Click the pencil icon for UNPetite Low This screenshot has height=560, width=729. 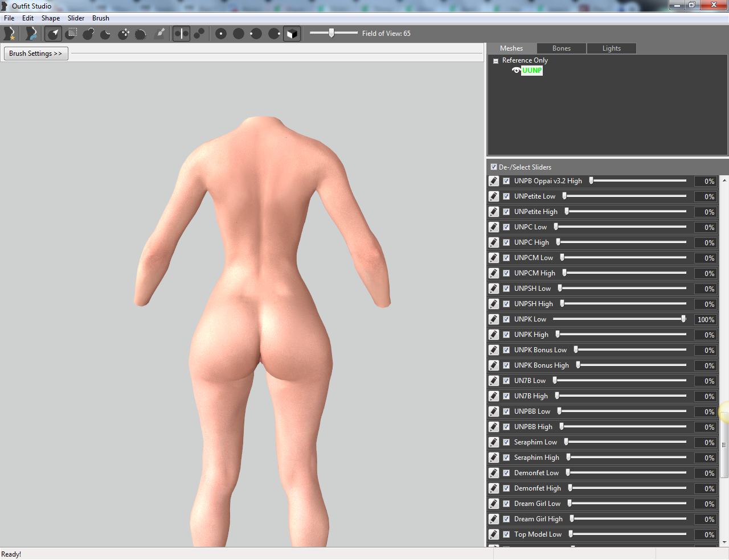click(x=494, y=196)
